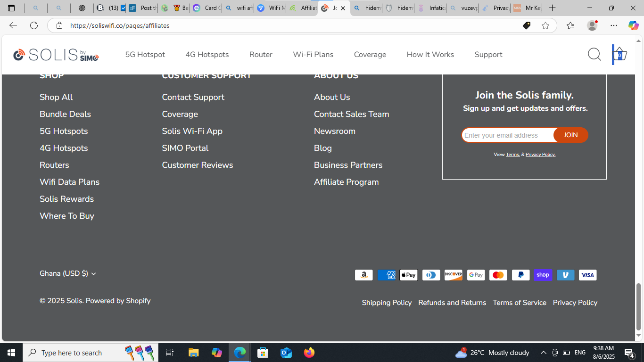Open the Copilot sidebar icon
Viewport: 644px width, 362px height.
click(x=633, y=25)
